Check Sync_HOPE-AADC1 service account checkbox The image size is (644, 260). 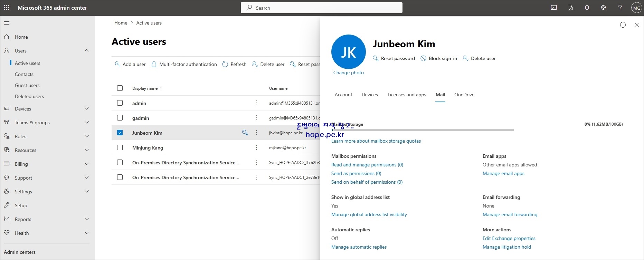(x=120, y=177)
